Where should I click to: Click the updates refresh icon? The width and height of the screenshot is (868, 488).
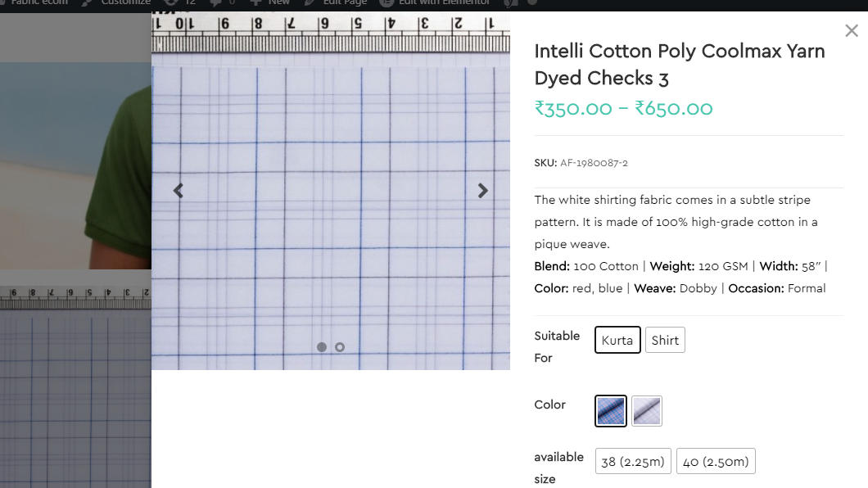coord(171,2)
